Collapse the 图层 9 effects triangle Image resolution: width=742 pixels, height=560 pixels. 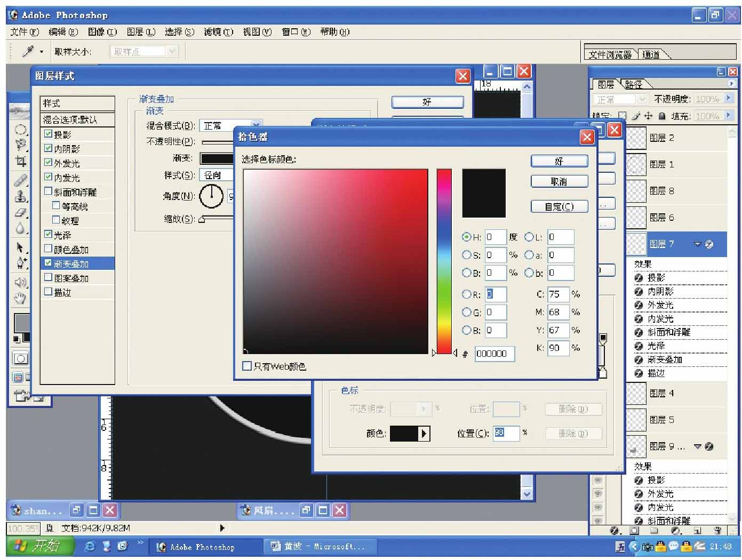point(698,446)
